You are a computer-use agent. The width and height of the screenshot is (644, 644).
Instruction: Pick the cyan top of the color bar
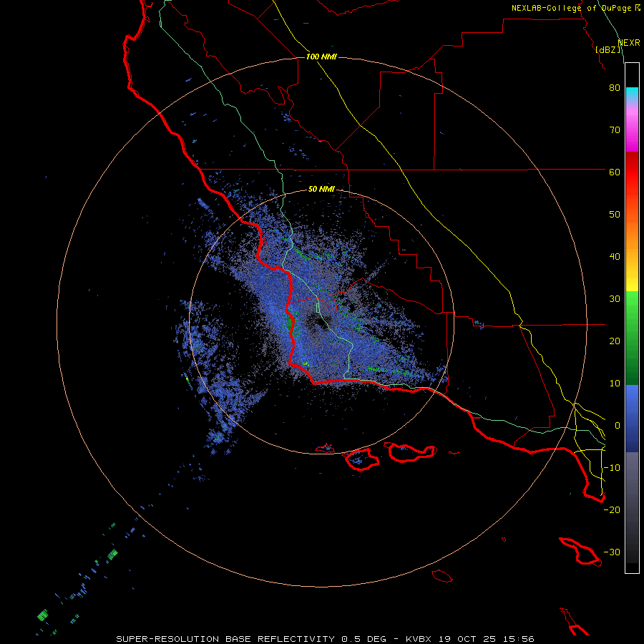pos(632,94)
